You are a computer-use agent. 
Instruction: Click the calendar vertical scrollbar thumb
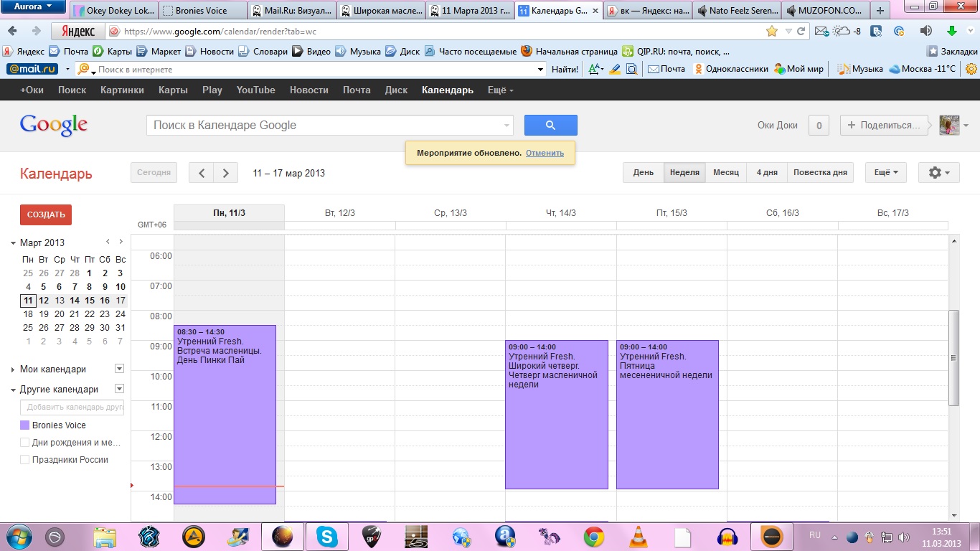953,358
